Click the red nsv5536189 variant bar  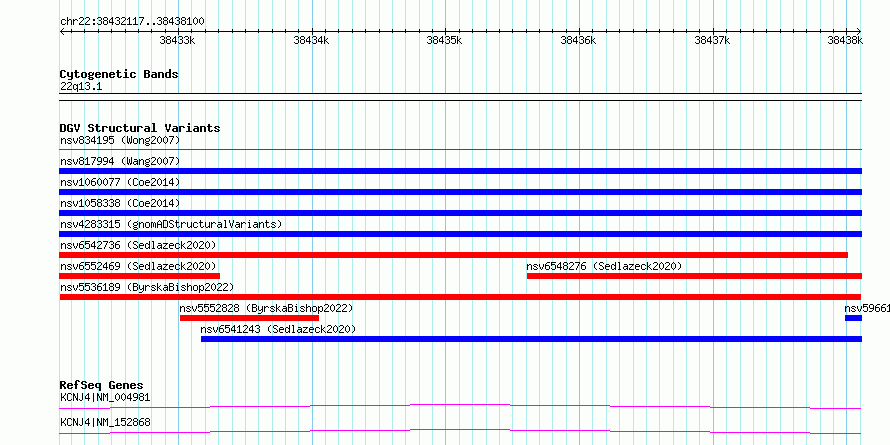(x=460, y=297)
